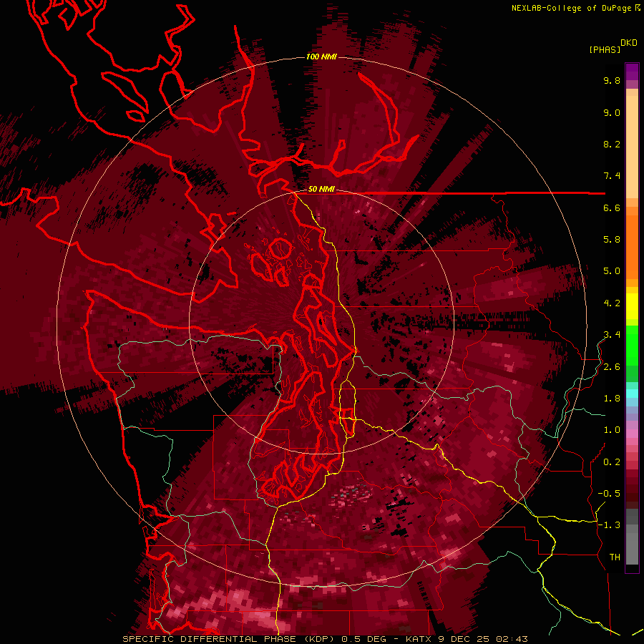Image resolution: width=644 pixels, height=644 pixels.
Task: Click the -1.3 legend value
Action: [609, 525]
